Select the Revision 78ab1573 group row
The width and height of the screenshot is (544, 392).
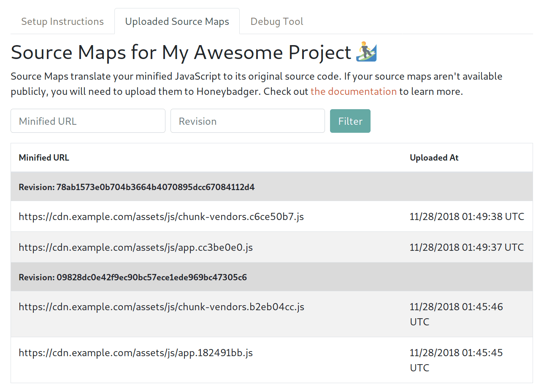click(137, 187)
